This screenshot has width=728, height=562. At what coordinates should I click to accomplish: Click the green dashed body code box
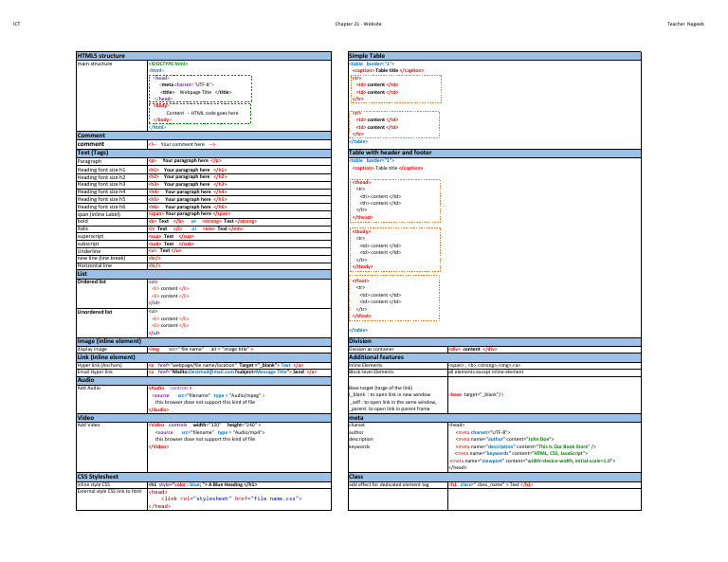[199, 113]
